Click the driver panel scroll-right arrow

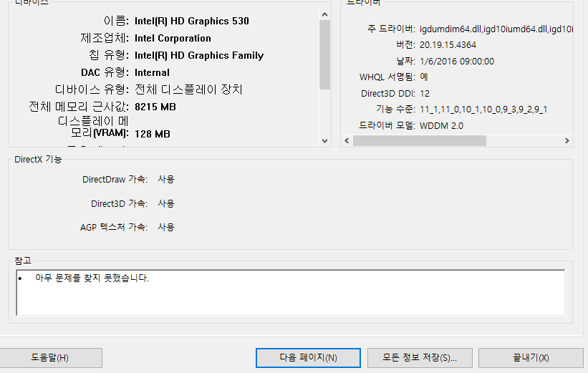(x=567, y=140)
